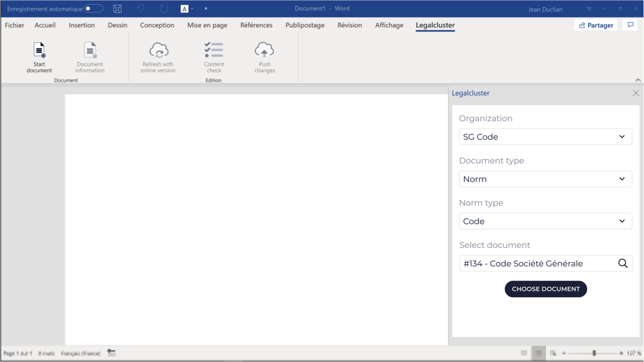Screen dimensions: 644x362
Task: Click the zoom percentage in status bar
Action: pyautogui.click(x=634, y=353)
